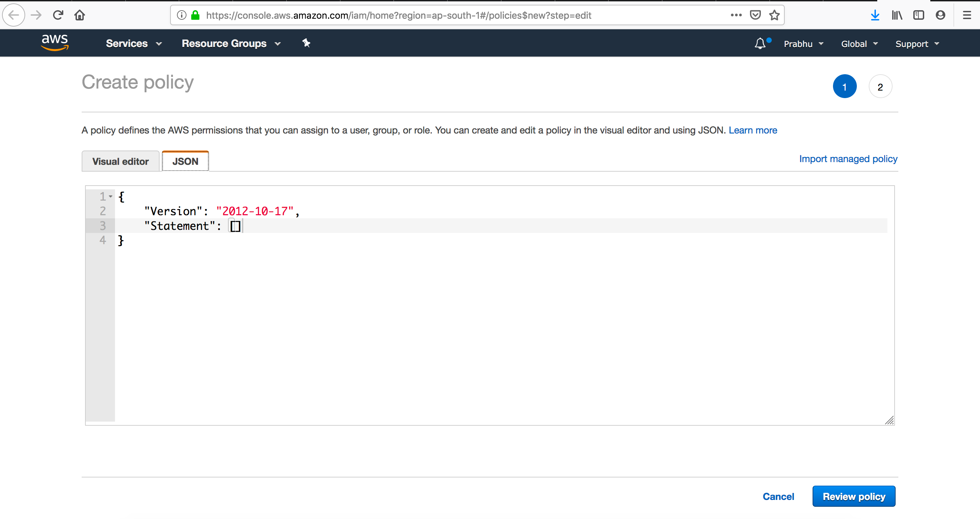Bookmark this page with the star
The image size is (980, 519).
774,15
